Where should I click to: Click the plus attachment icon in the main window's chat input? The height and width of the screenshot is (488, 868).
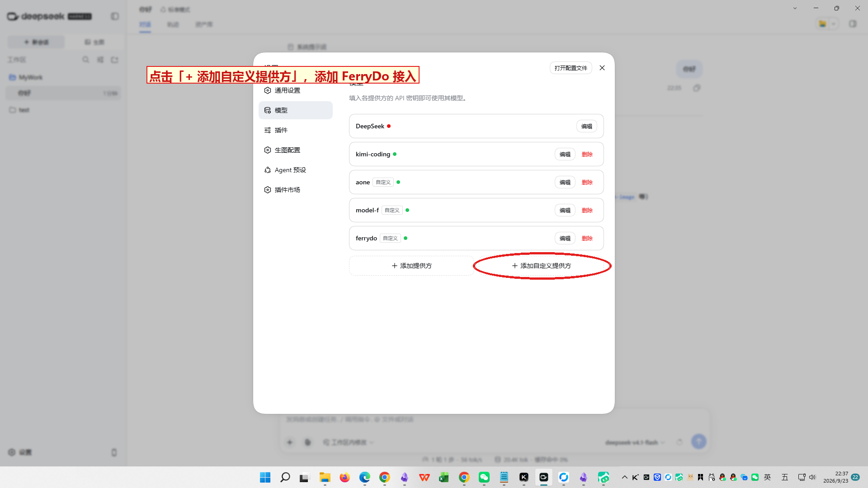(x=290, y=442)
